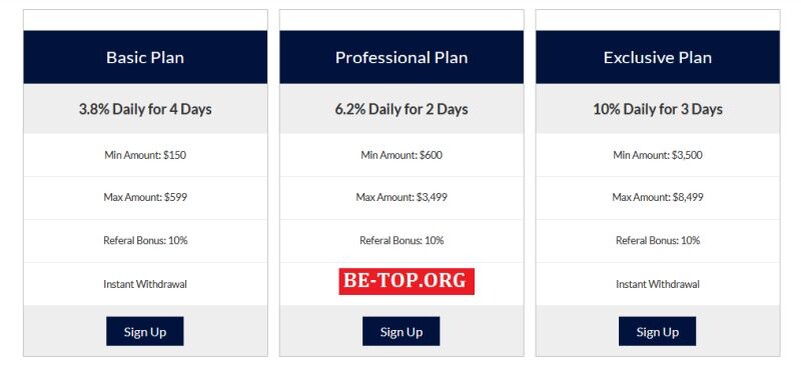
Task: Select the Professional Plan header
Action: point(402,57)
